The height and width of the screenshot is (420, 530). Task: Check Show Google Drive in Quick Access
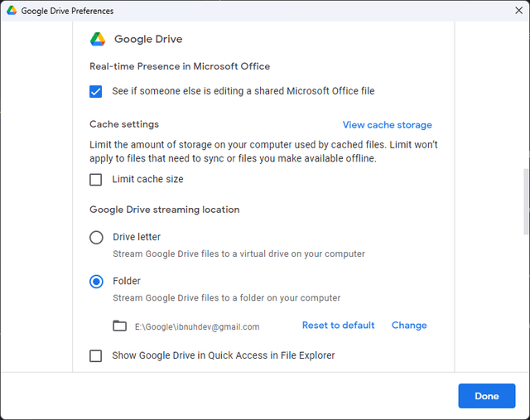click(96, 355)
